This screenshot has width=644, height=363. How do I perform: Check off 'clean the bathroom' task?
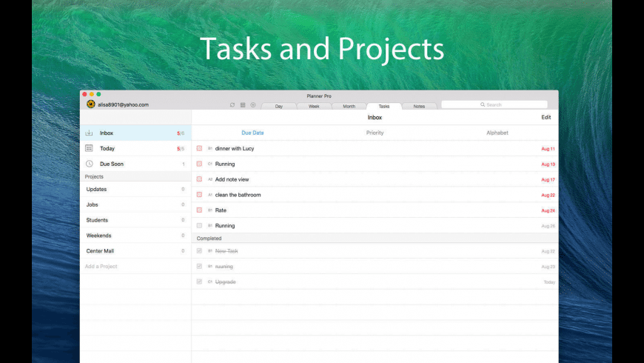[199, 194]
